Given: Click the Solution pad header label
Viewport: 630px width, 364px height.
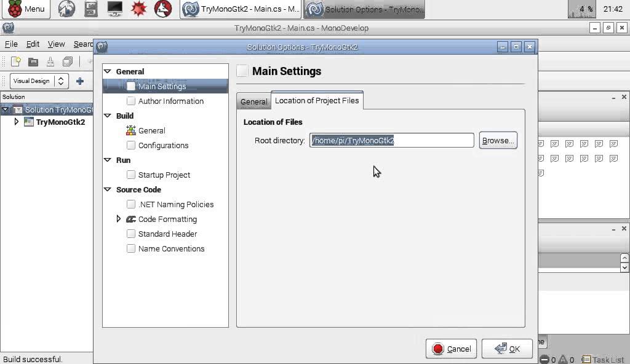Looking at the screenshot, I should [14, 97].
